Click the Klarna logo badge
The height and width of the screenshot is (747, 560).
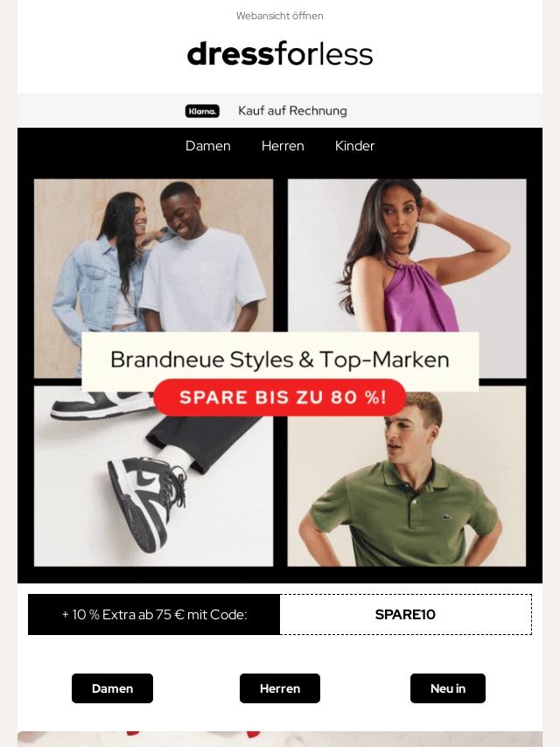pyautogui.click(x=202, y=111)
